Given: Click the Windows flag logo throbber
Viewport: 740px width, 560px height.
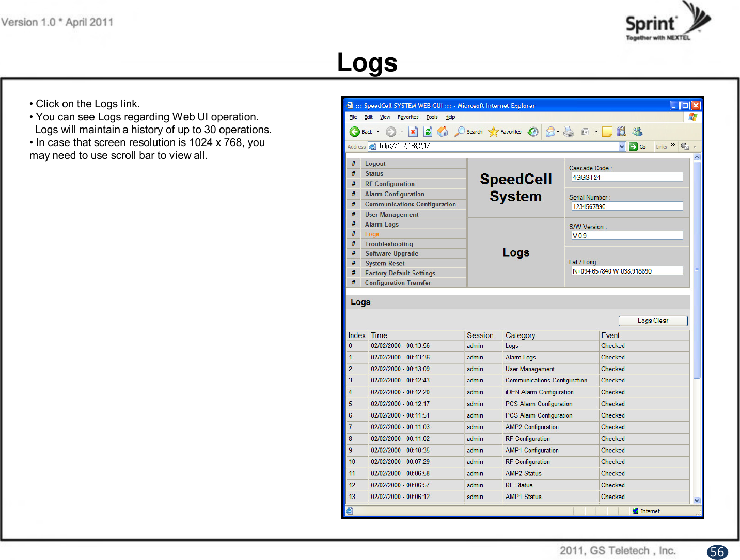Looking at the screenshot, I should point(692,117).
